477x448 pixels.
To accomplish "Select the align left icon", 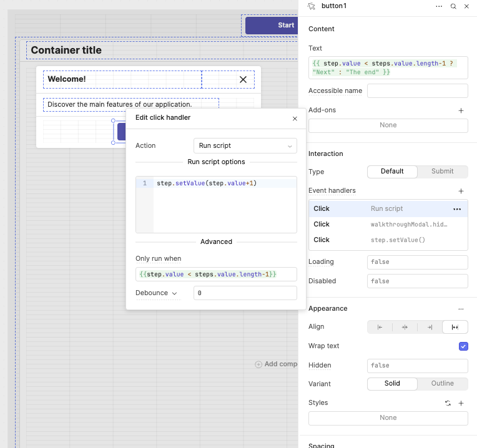I will [380, 327].
